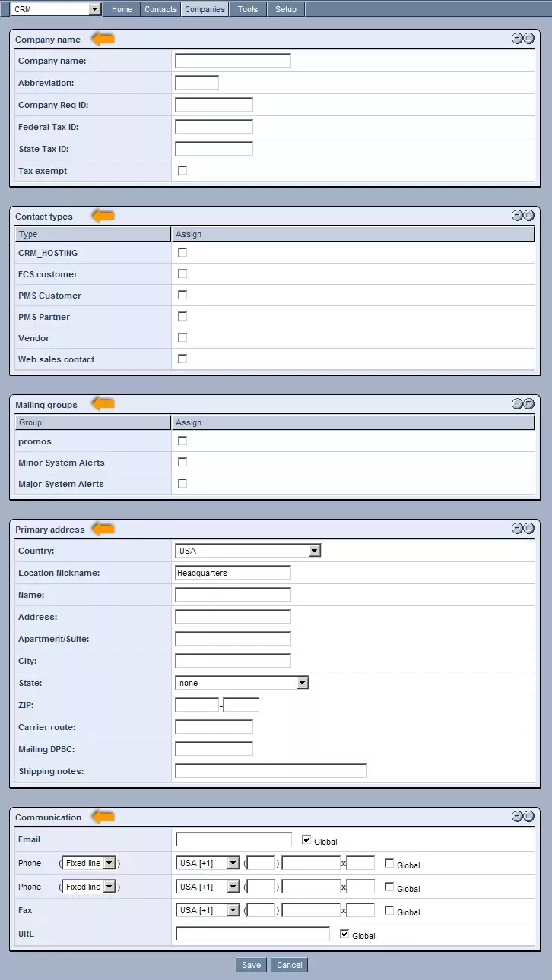552x980 pixels.
Task: Collapse the Primary address panel with minus icon
Action: pos(517,528)
